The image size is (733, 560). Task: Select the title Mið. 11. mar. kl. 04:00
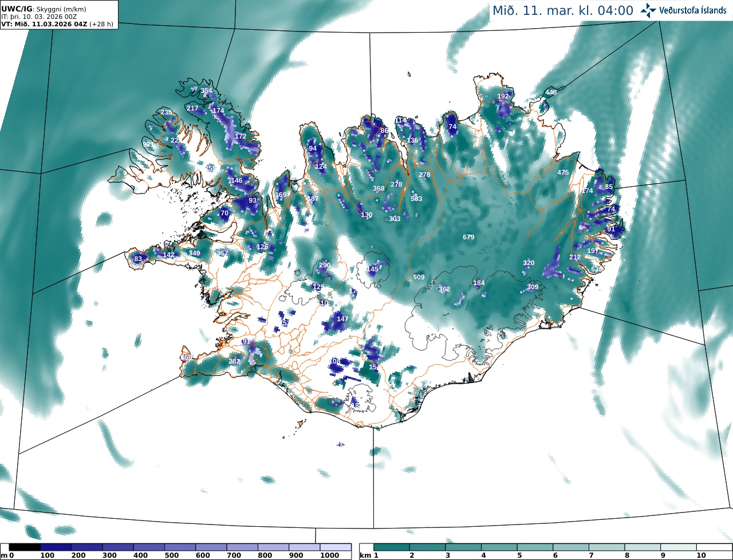pyautogui.click(x=563, y=10)
